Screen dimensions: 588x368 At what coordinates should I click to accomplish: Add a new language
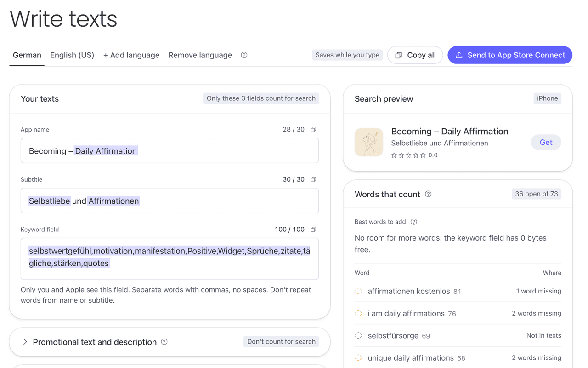[131, 55]
